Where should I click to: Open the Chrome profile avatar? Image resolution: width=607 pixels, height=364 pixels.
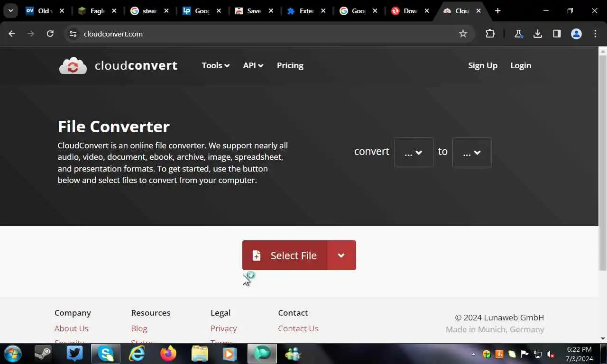click(x=576, y=34)
